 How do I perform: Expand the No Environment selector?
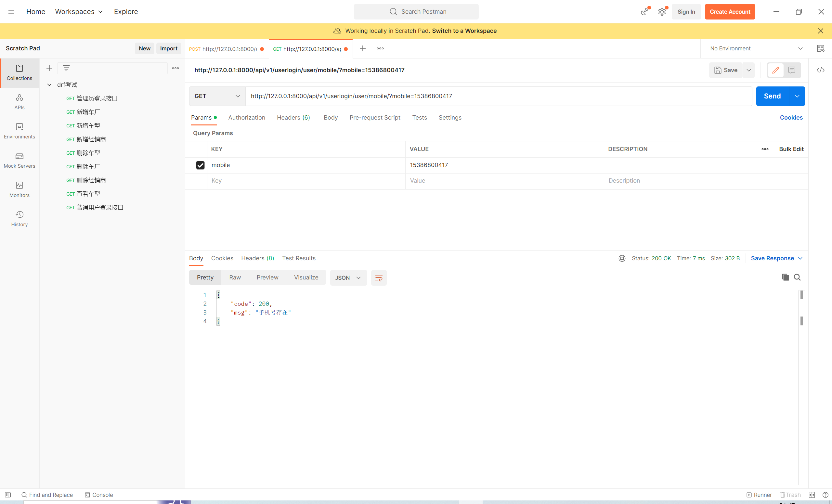(x=756, y=49)
